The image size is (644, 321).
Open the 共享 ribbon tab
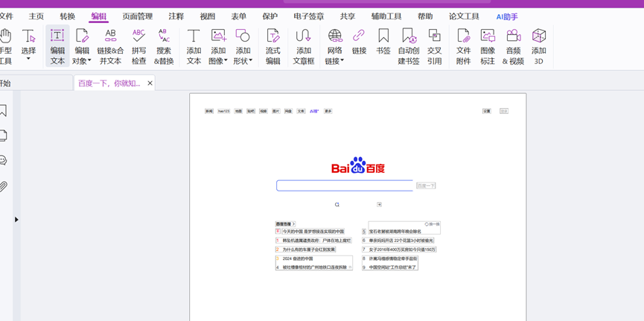pos(348,16)
